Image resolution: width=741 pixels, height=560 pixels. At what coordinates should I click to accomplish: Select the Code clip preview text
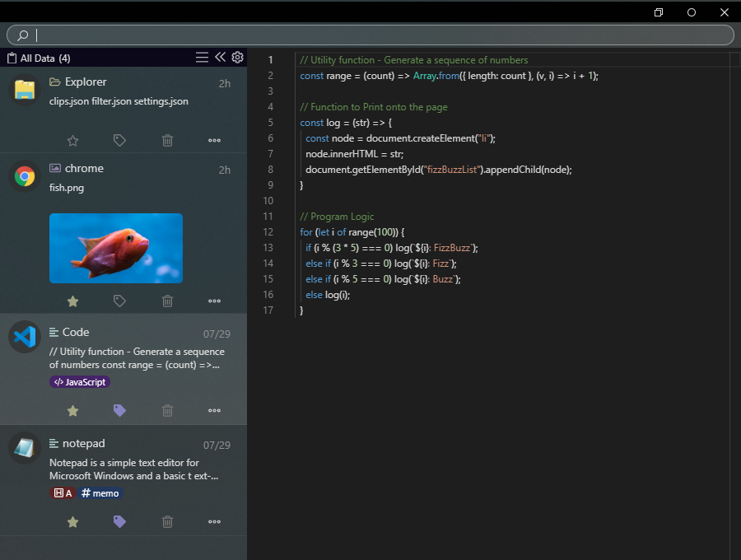click(x=137, y=358)
